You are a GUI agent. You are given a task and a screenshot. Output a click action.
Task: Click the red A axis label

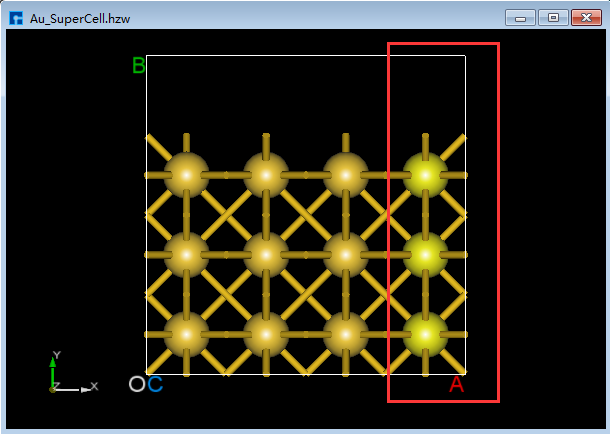pos(456,385)
